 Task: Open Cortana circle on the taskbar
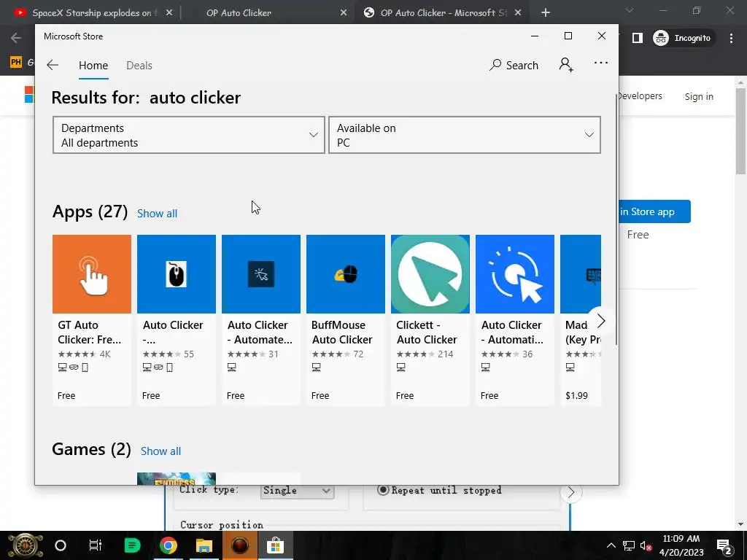pyautogui.click(x=61, y=545)
